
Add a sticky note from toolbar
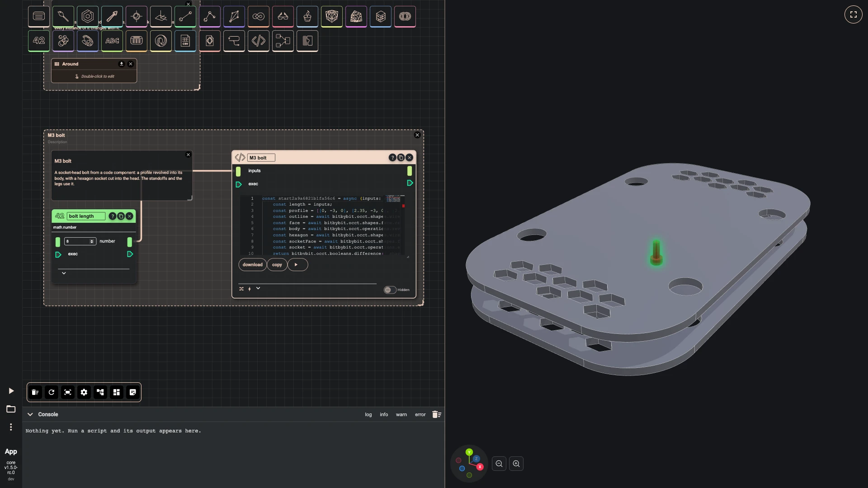click(x=133, y=392)
